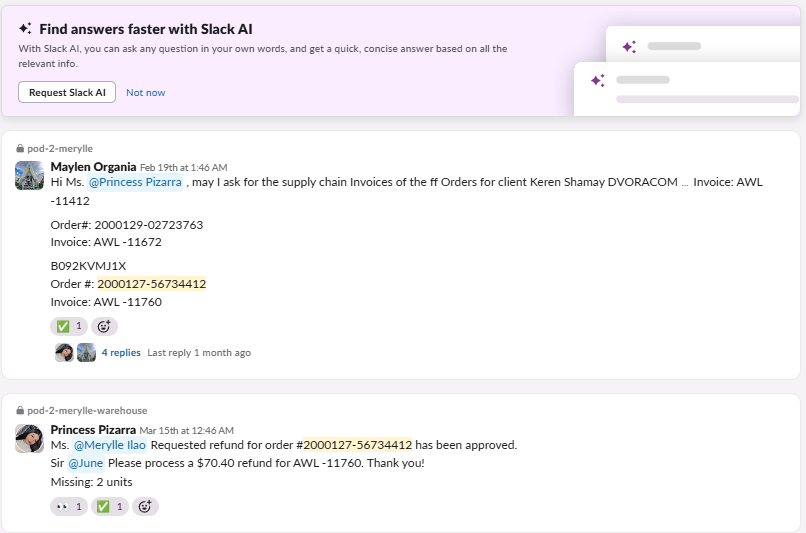This screenshot has width=806, height=533.
Task: Open the pod-2-merylle-warehouse channel
Action: [87, 410]
